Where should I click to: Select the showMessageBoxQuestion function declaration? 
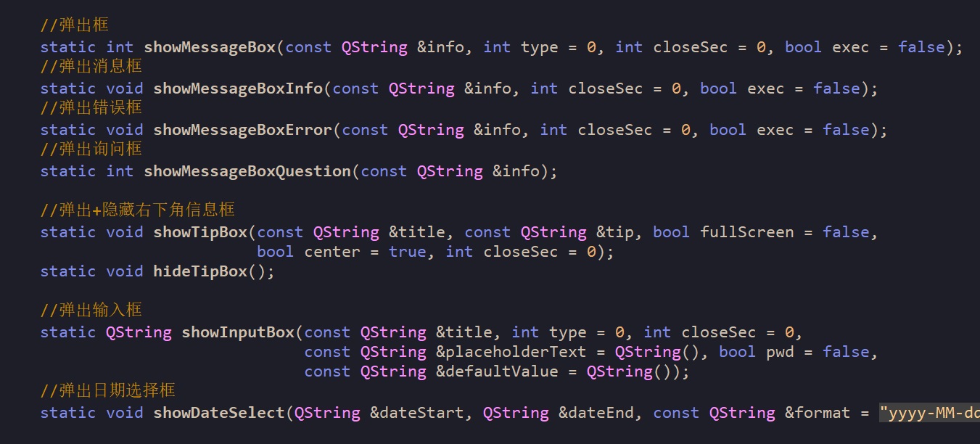coord(247,171)
